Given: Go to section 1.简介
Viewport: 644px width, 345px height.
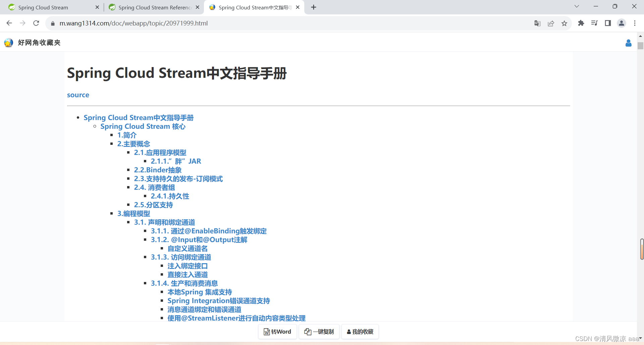Looking at the screenshot, I should click(x=127, y=135).
